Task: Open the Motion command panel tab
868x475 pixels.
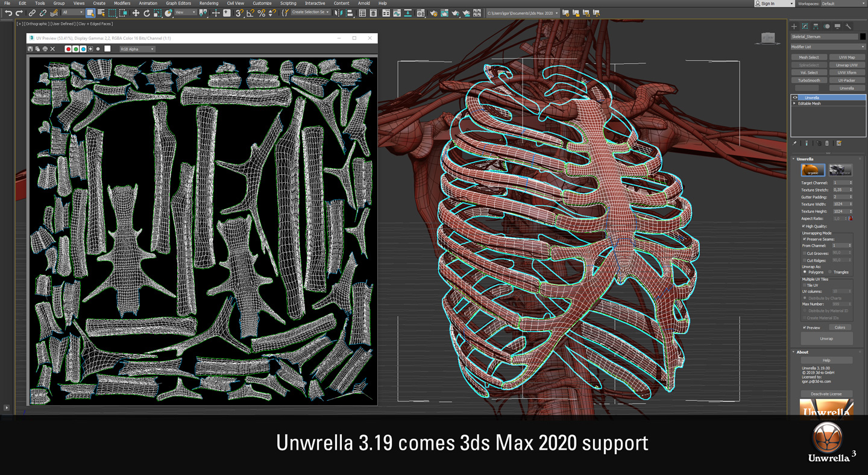Action: [x=826, y=27]
